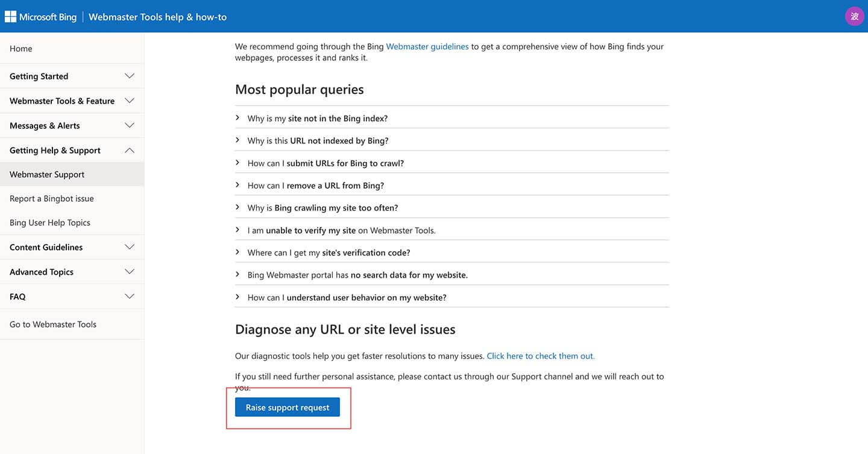Expand the Getting Started section
This screenshot has width=868, height=454.
(x=72, y=76)
